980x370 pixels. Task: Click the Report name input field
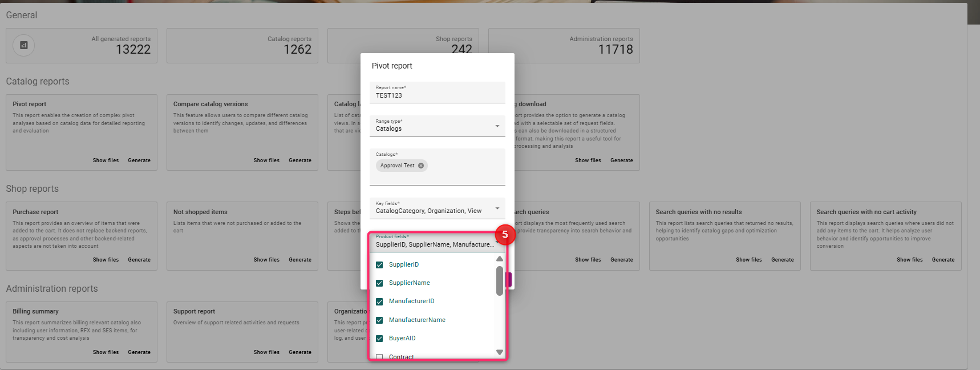[x=437, y=95]
